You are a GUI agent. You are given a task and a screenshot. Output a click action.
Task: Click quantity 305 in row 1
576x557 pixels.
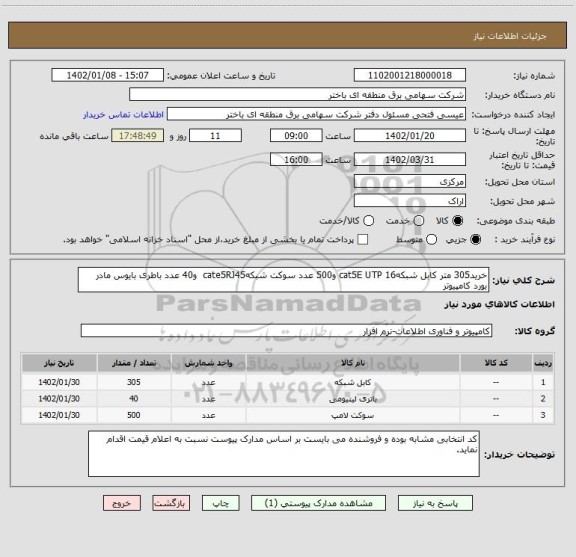pos(134,382)
